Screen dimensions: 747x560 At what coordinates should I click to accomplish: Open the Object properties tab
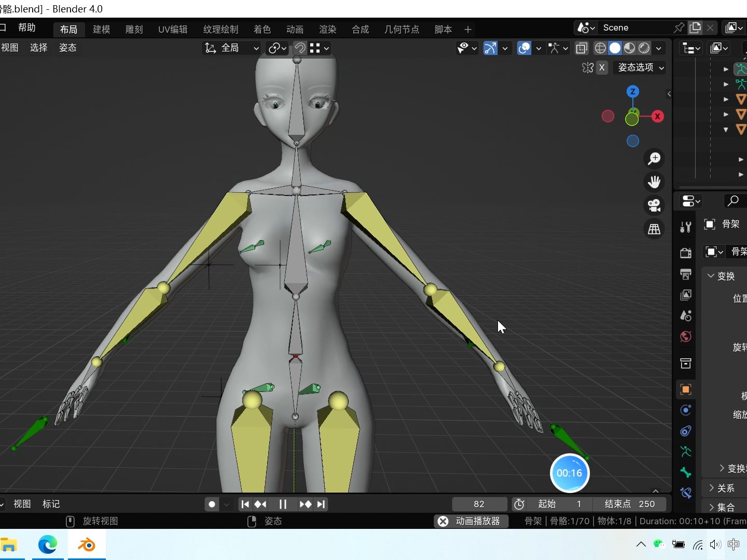click(x=686, y=389)
